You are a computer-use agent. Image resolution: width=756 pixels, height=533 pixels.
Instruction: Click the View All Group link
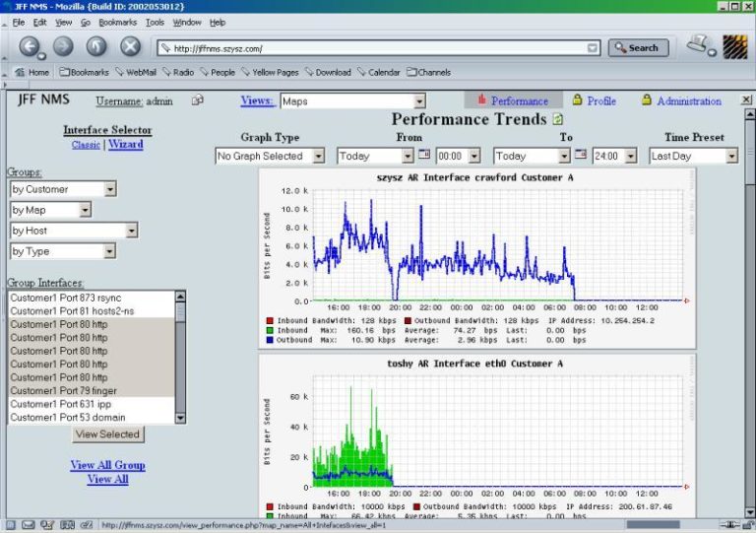(x=107, y=465)
